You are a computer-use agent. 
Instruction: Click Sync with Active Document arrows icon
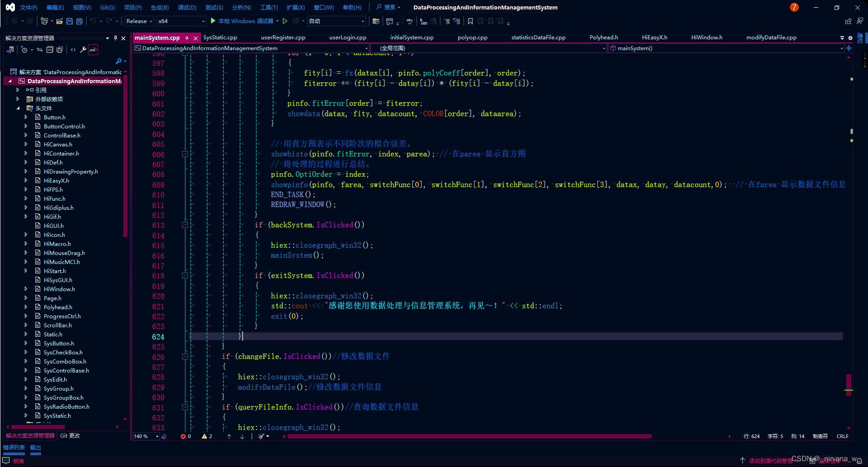point(40,50)
